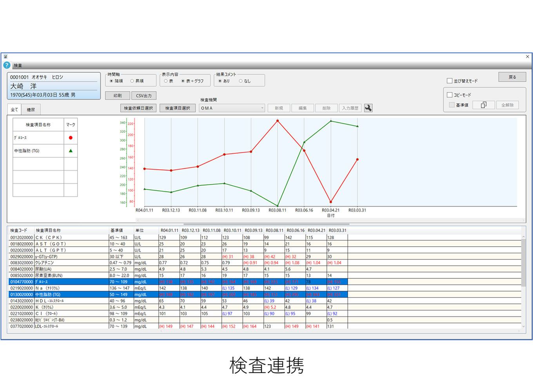Viewport: 533px width, 392px height.
Task: Enable the 並び替えモード checkbox
Action: [x=450, y=80]
